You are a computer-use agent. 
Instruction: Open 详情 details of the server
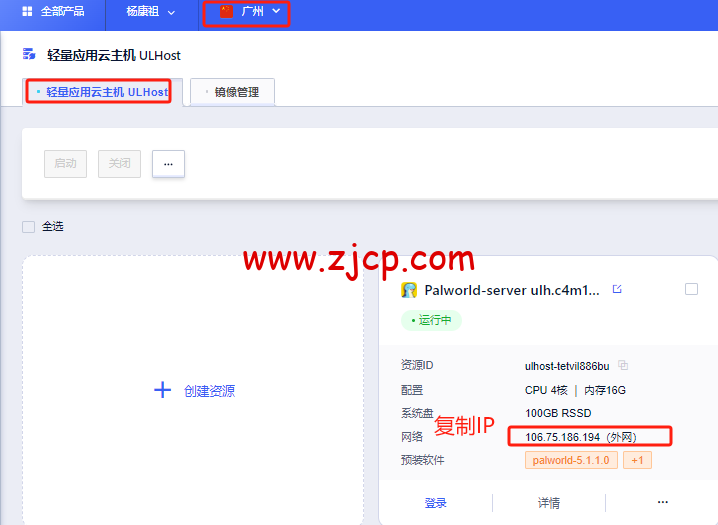[549, 503]
